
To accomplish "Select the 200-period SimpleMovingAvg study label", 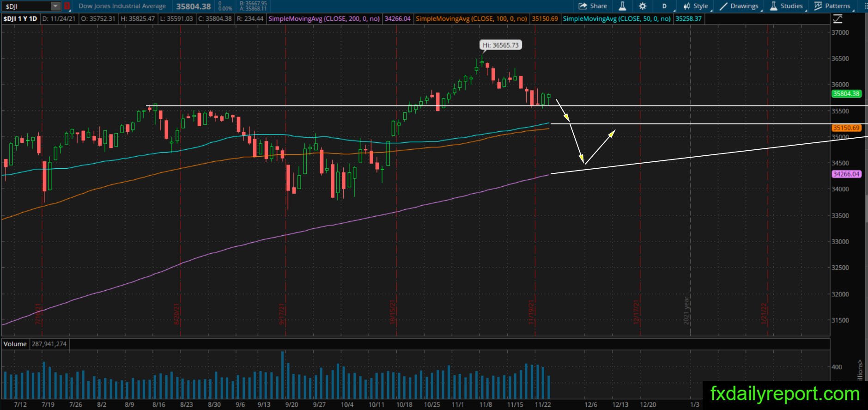I will [x=324, y=19].
